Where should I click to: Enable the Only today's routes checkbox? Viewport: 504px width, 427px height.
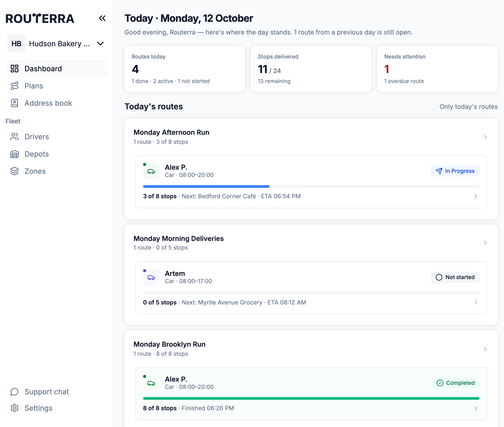[x=432, y=107]
